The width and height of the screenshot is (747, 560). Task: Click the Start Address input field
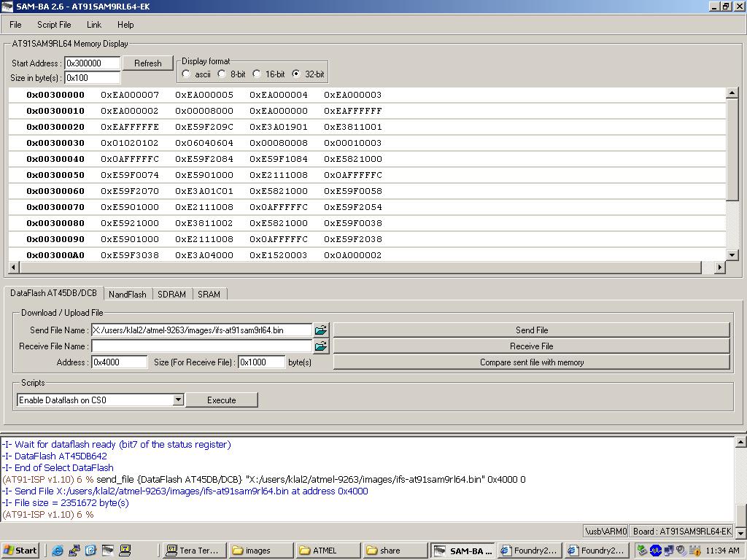pos(92,63)
